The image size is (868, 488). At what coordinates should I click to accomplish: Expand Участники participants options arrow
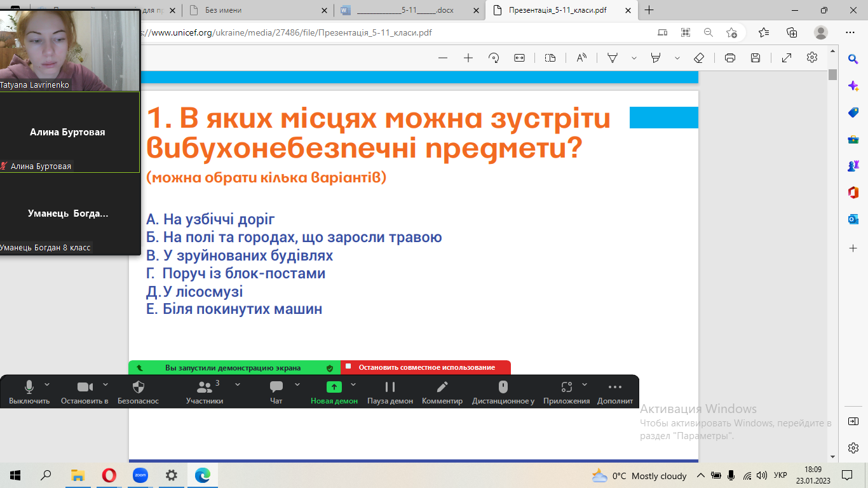(238, 384)
